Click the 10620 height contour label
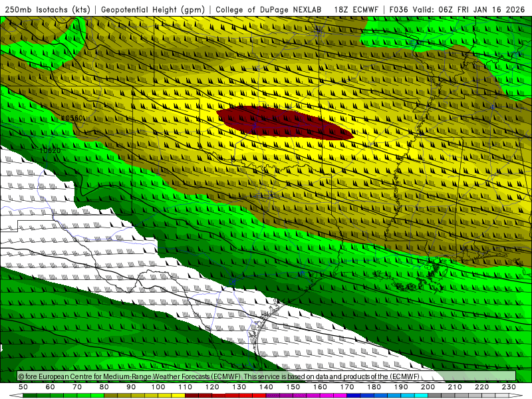The height and width of the screenshot is (399, 532). [x=50, y=150]
